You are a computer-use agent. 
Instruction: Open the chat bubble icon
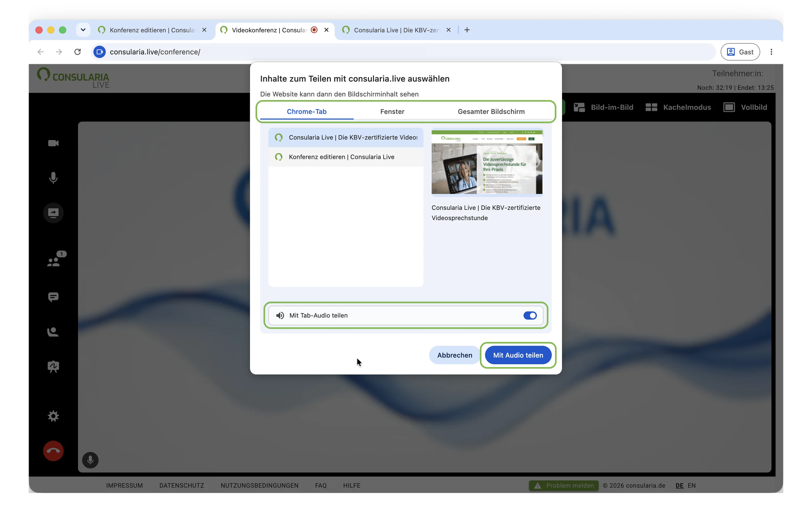pyautogui.click(x=53, y=297)
